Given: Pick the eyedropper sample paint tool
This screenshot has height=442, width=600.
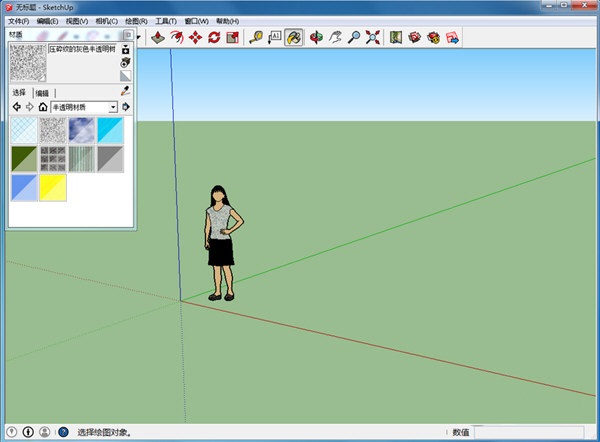Looking at the screenshot, I should (x=126, y=91).
